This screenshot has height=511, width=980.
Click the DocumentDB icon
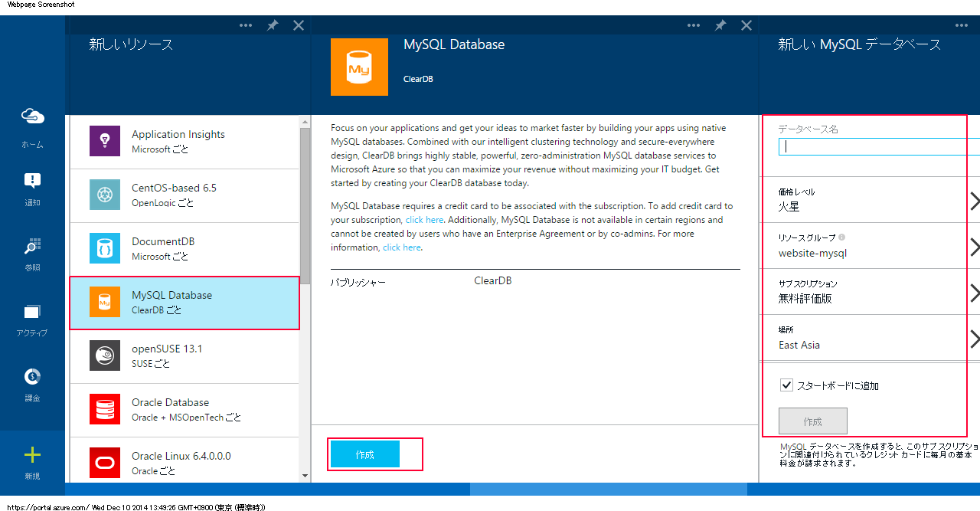point(105,248)
